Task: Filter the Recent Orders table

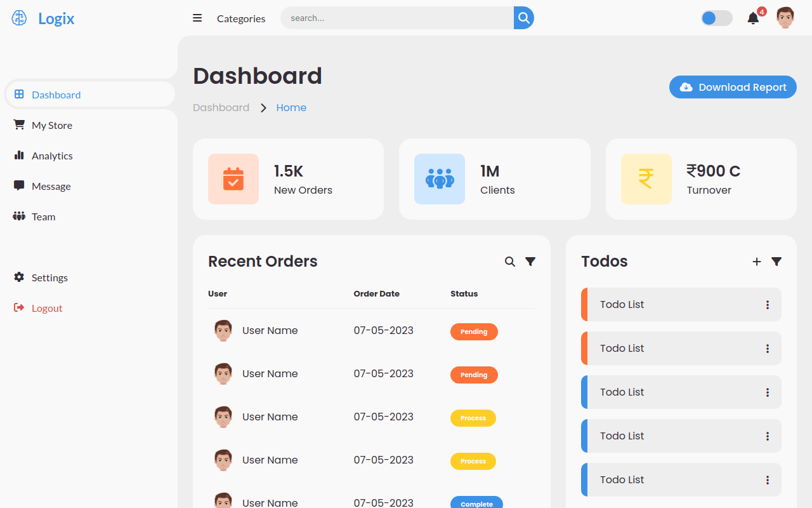Action: pos(530,262)
